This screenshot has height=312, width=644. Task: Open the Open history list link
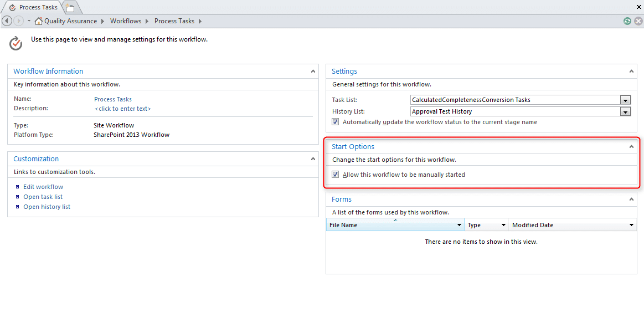pos(47,207)
